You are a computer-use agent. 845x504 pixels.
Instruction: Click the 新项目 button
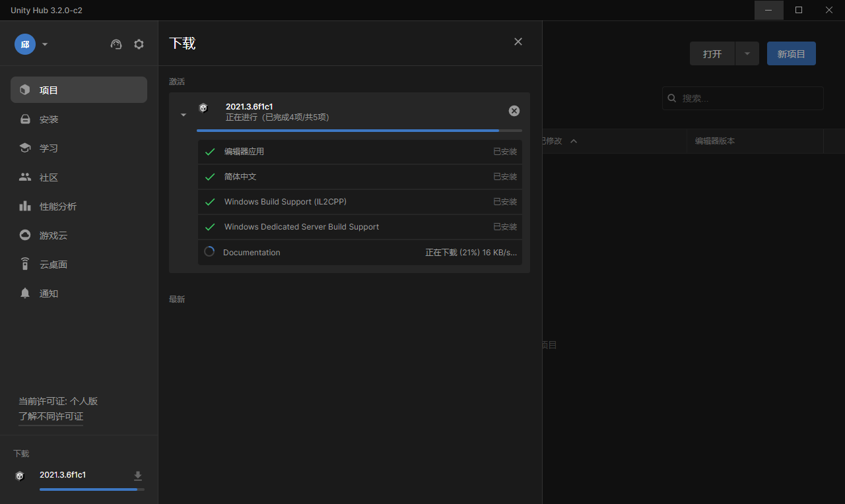click(792, 53)
